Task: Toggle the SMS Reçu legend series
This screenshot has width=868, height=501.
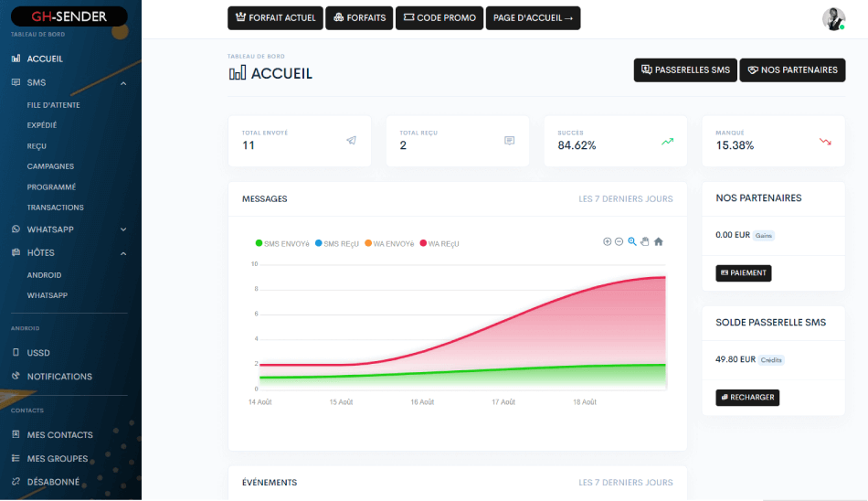Action: (337, 243)
